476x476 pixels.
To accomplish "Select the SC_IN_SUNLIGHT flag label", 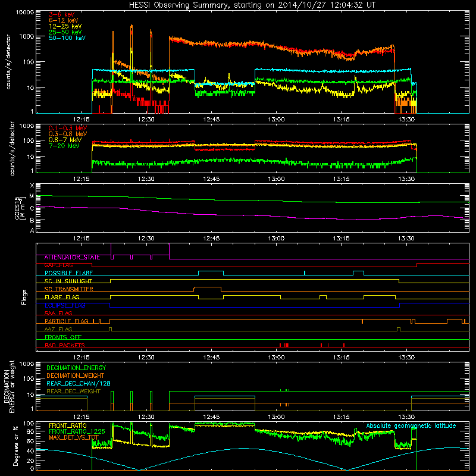I will tap(68, 281).
